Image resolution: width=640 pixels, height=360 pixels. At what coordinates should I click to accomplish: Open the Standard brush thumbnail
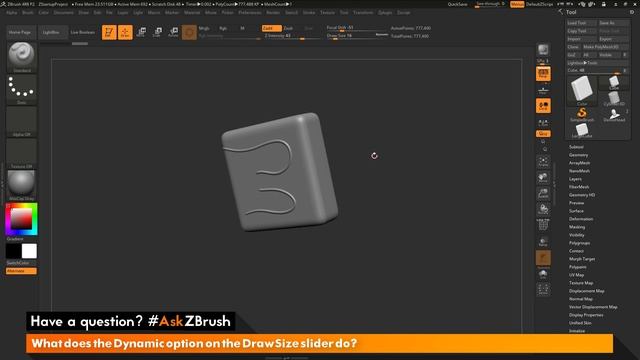click(22, 57)
